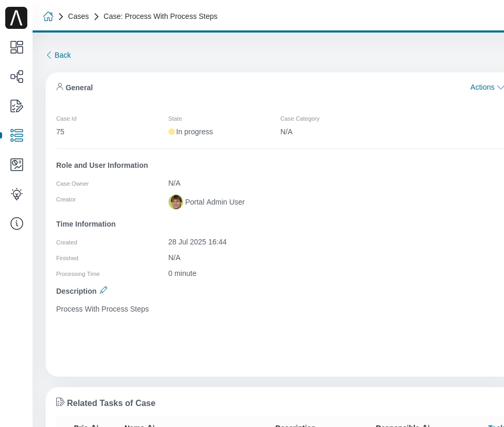Open the Dashboard from the sidebar
The image size is (504, 427).
tap(17, 47)
